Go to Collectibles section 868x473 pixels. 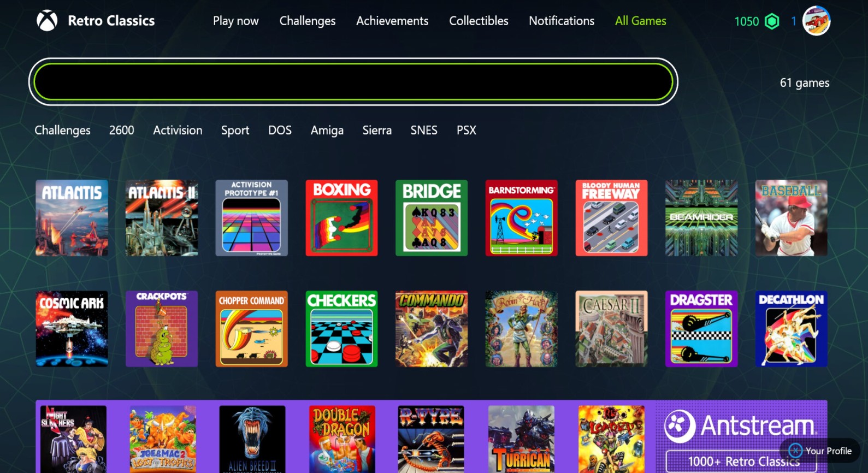tap(479, 21)
